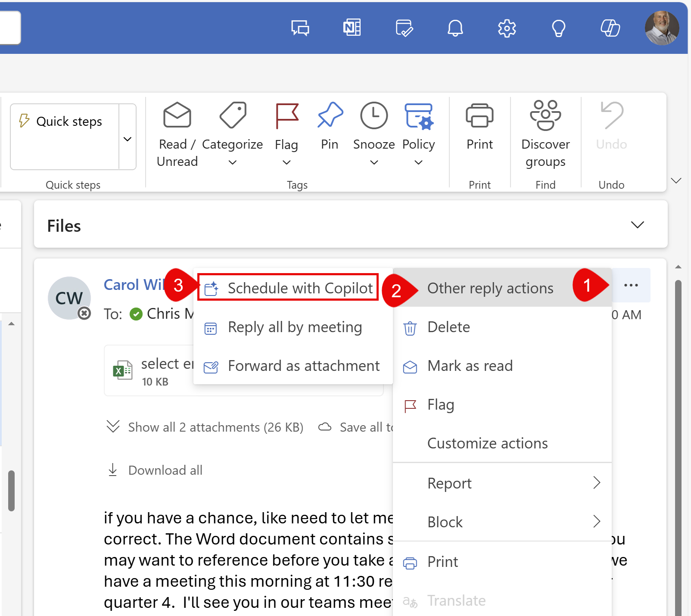Open the Copilot icon in the header

point(610,28)
